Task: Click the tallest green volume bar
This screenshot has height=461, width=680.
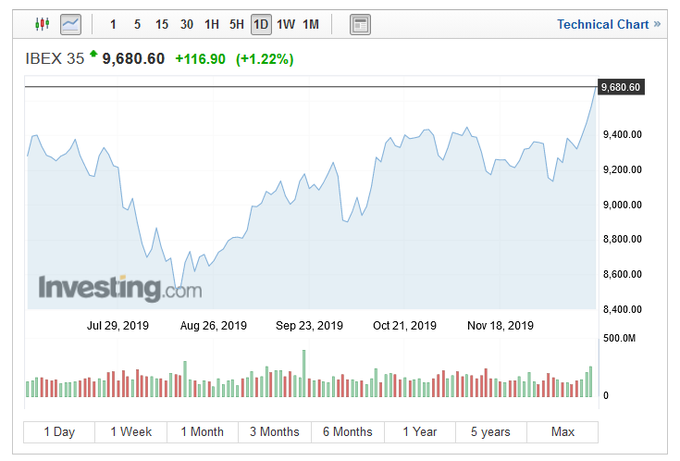Action: click(304, 373)
